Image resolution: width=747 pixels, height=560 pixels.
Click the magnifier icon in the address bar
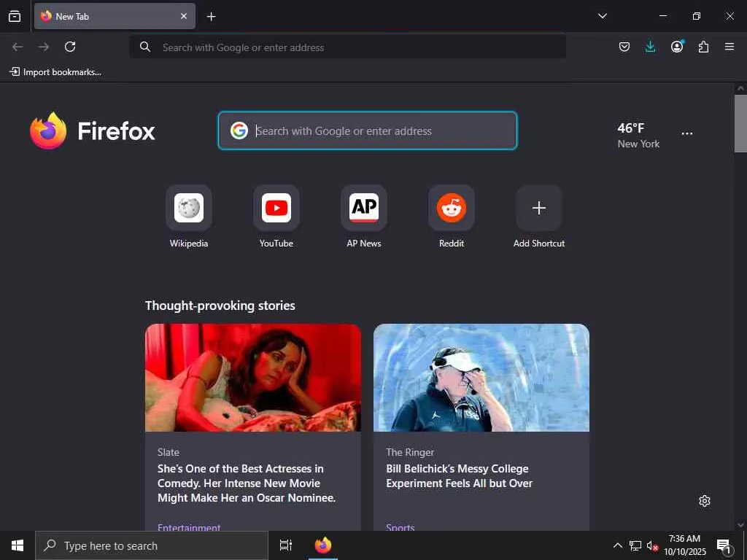click(x=145, y=47)
